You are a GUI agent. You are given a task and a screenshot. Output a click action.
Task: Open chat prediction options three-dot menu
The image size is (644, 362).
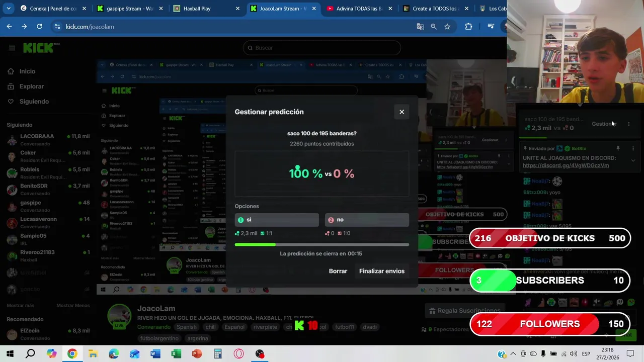[628, 124]
